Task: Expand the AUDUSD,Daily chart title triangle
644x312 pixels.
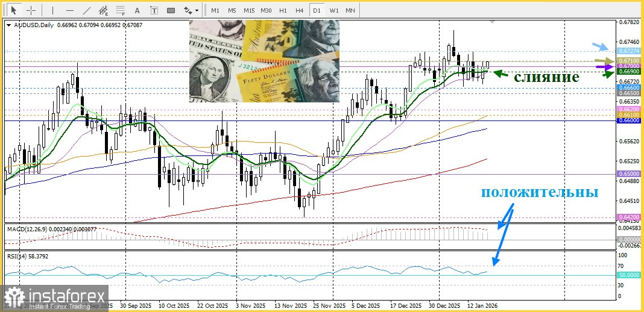Action: coord(9,25)
